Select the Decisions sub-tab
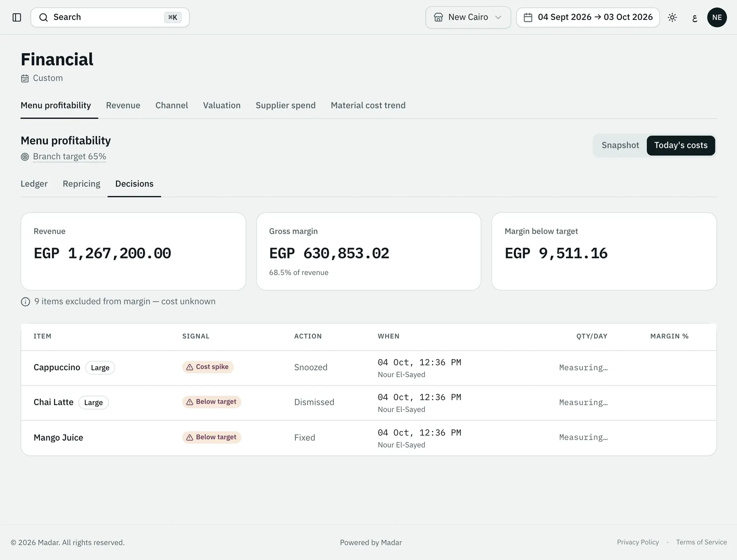Viewport: 737px width, 560px height. pos(134,184)
